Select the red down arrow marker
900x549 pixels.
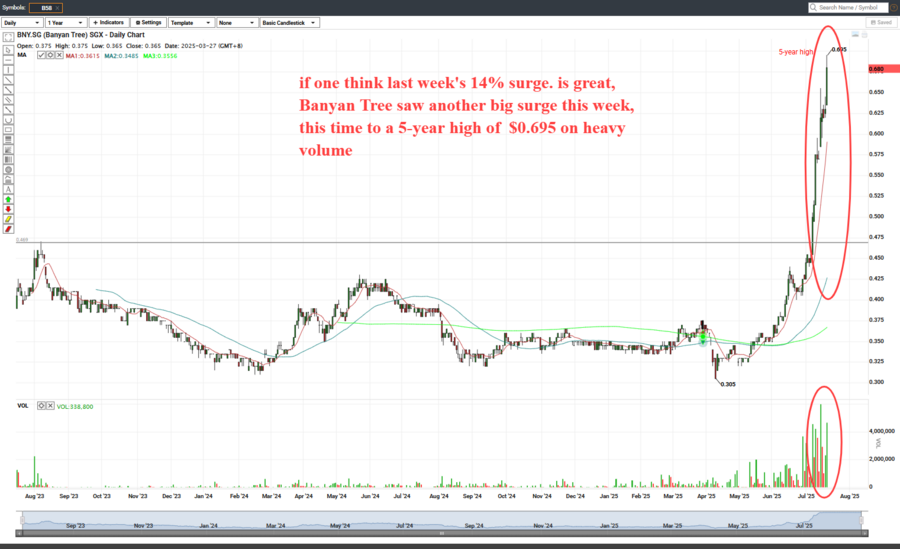tap(8, 209)
